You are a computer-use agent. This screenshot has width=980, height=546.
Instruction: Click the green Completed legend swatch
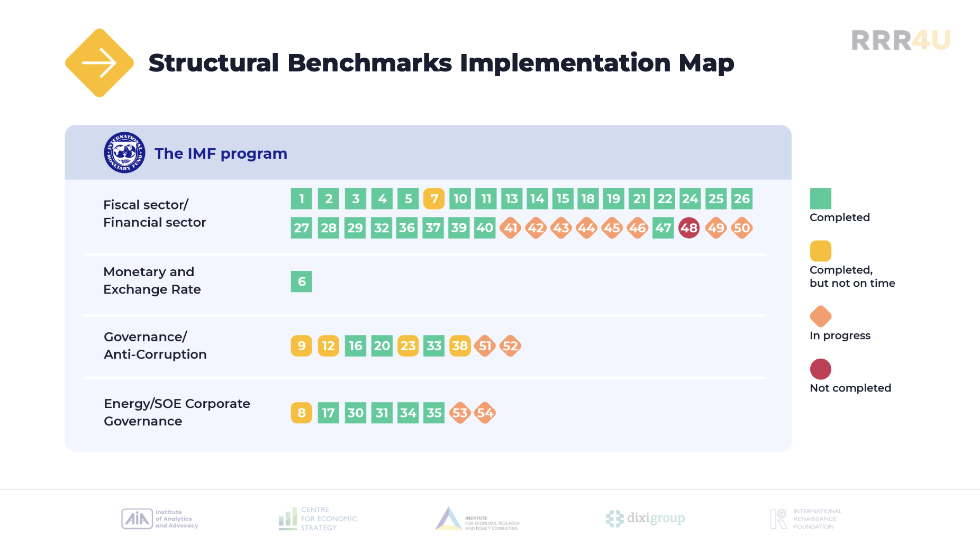click(820, 198)
